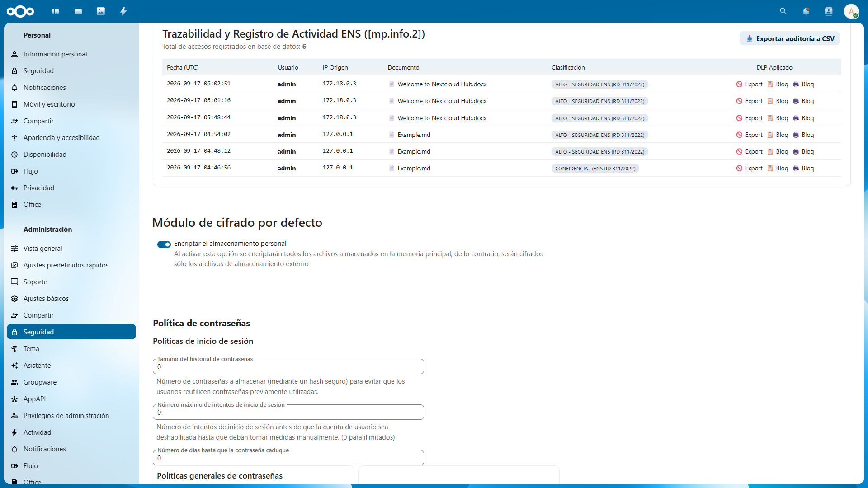
Task: Click the CONFIDENCIAL (ENS RD 311/2022) badge
Action: tap(595, 169)
